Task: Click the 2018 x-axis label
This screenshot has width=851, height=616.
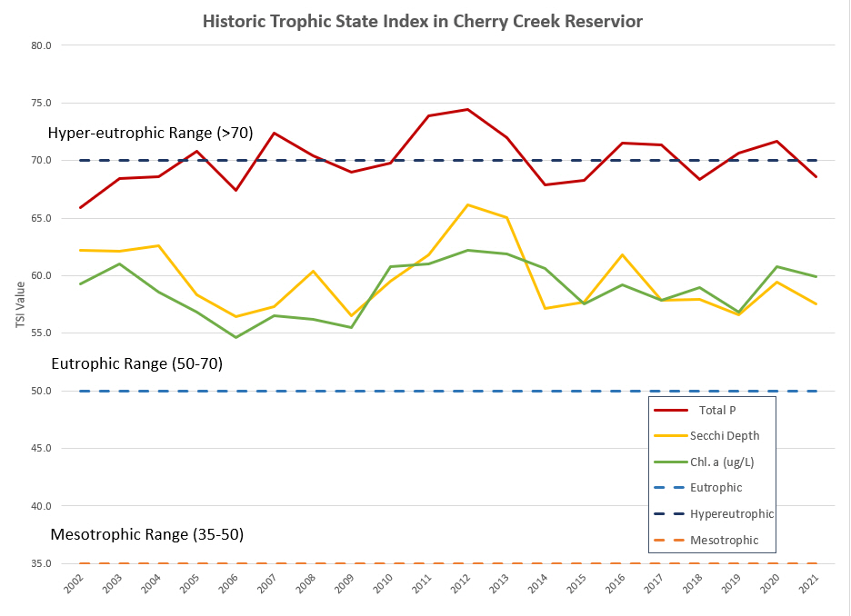Action: (693, 583)
